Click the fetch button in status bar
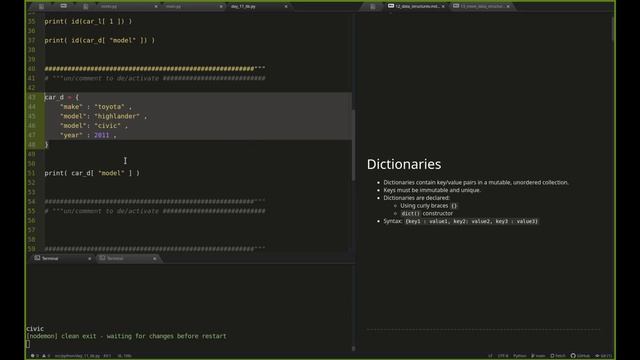The height and width of the screenshot is (360, 640). coord(558,356)
